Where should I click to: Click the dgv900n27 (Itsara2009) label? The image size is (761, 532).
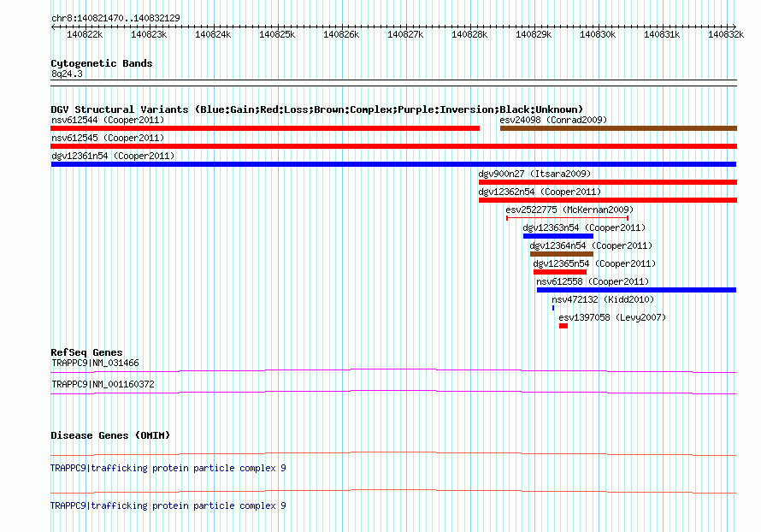click(534, 174)
